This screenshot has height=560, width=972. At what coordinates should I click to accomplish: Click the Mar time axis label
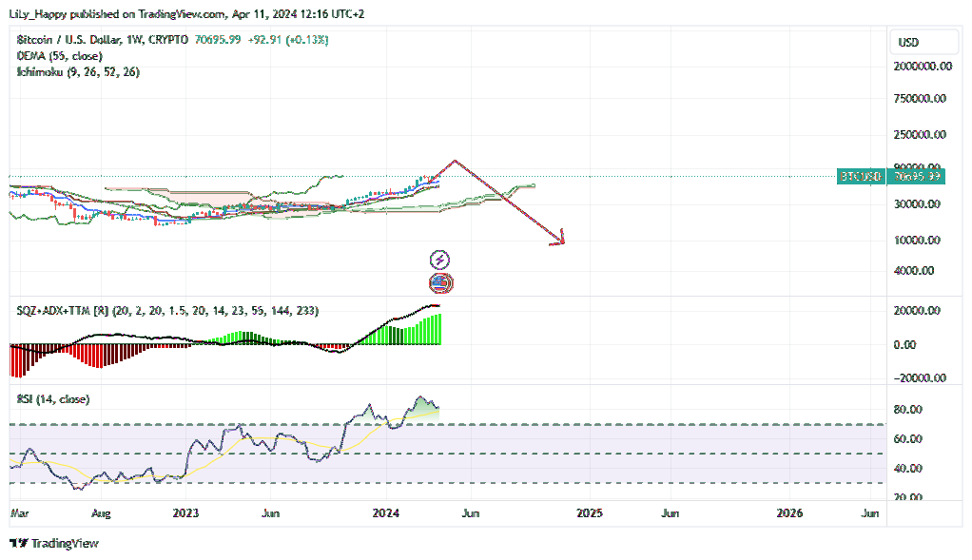tap(20, 512)
